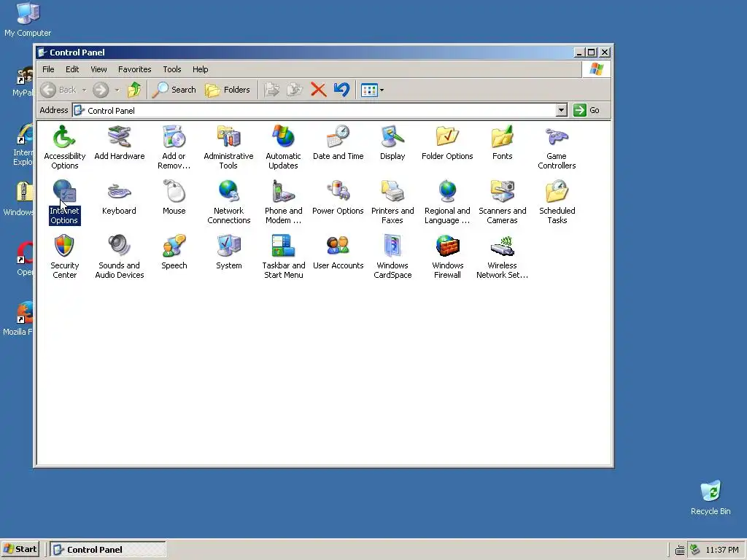Open the Help menu
The image size is (747, 560).
point(200,69)
